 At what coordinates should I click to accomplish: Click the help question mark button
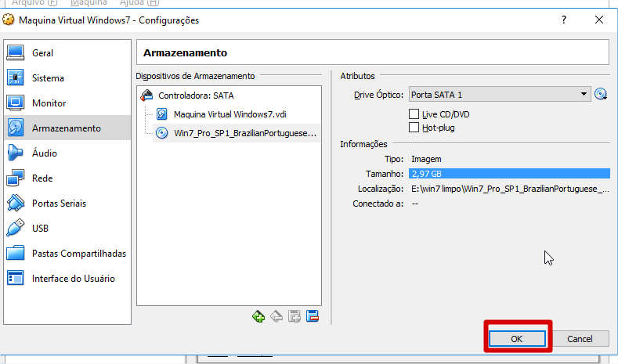pyautogui.click(x=564, y=20)
